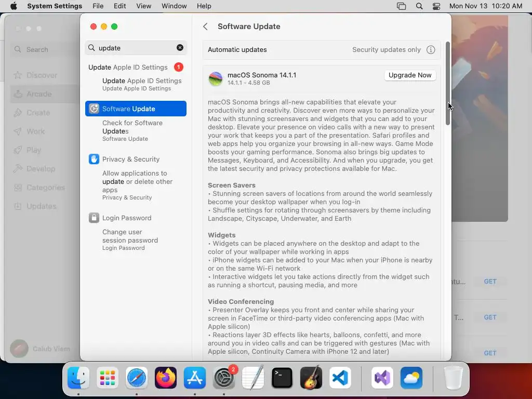Image resolution: width=532 pixels, height=399 pixels.
Task: Click the Software Update sidebar icon
Action: pyautogui.click(x=94, y=109)
